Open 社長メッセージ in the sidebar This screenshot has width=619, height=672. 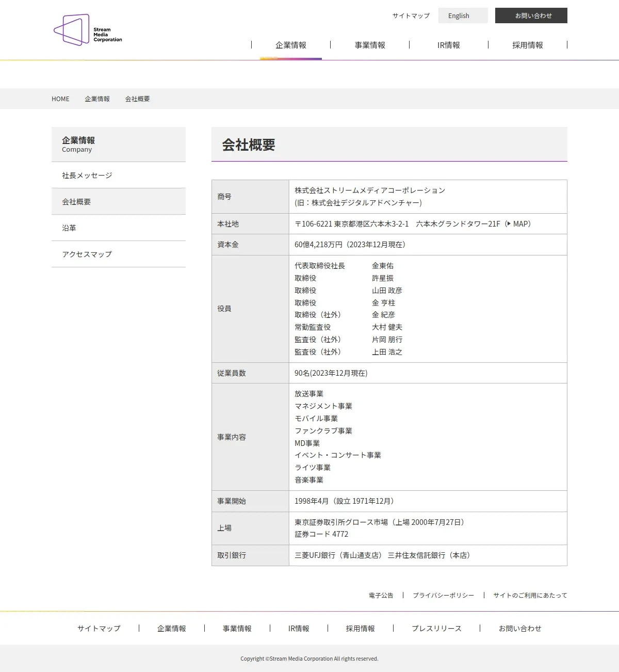pos(119,175)
